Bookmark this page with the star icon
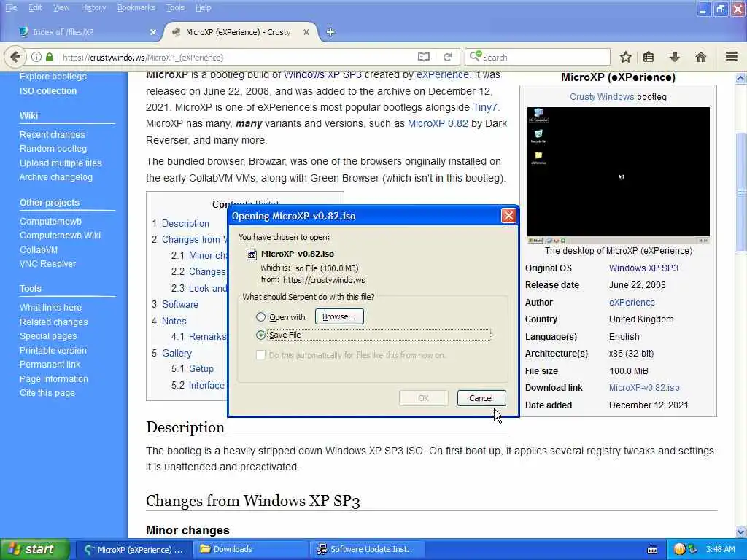 625,57
